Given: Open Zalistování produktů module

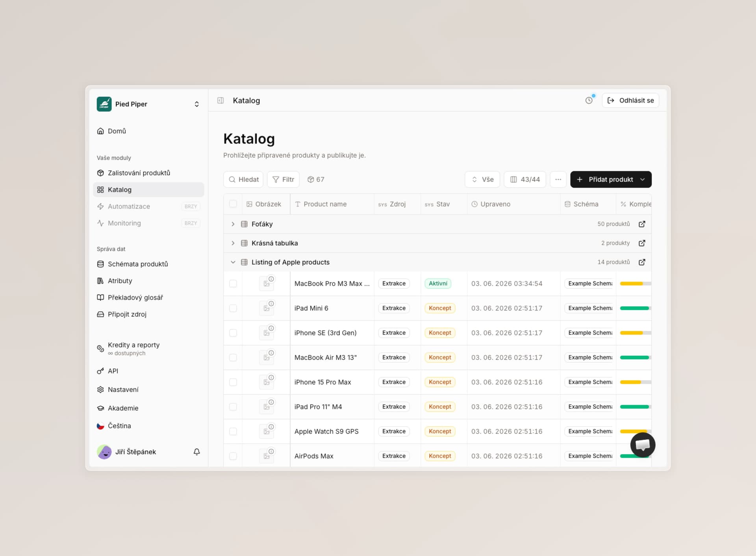Looking at the screenshot, I should 148,173.
